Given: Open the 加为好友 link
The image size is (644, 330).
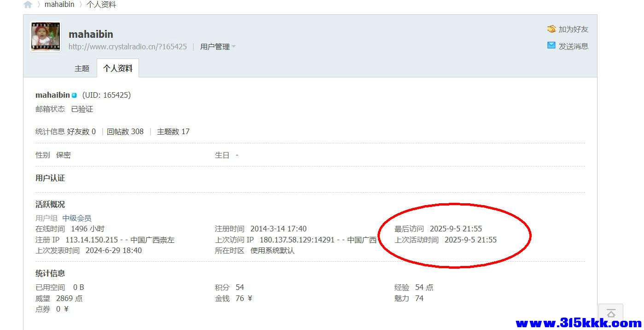Looking at the screenshot, I should tap(573, 29).
